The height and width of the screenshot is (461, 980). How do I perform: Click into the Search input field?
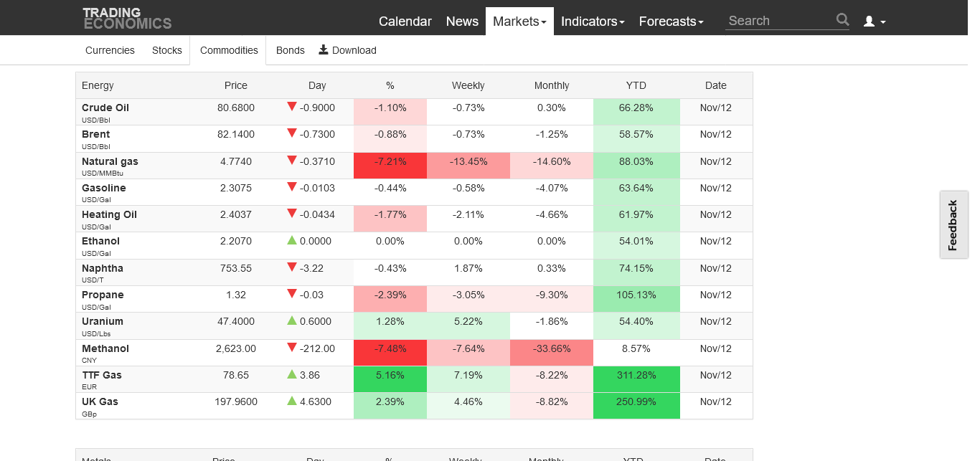coord(780,21)
